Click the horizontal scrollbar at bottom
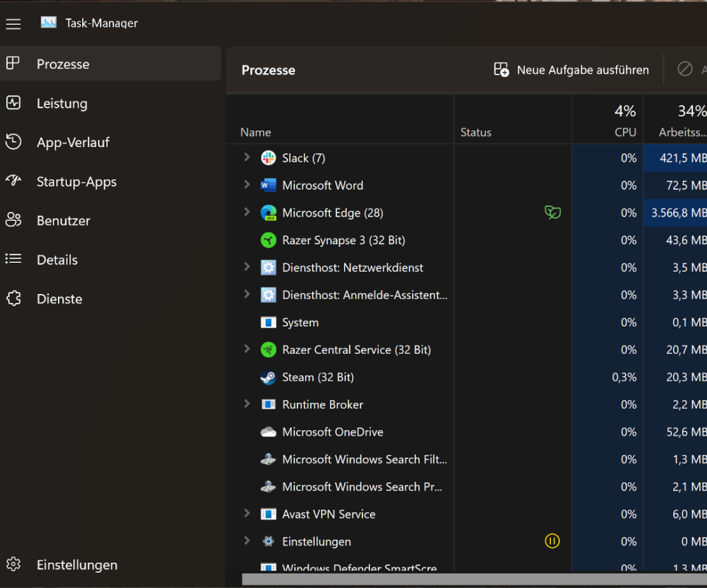This screenshot has width=707, height=588. [474, 579]
